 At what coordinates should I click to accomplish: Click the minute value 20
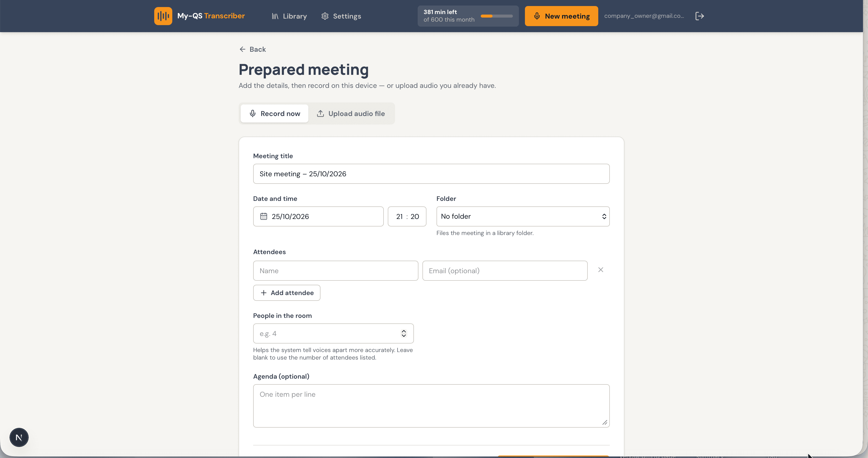point(415,216)
